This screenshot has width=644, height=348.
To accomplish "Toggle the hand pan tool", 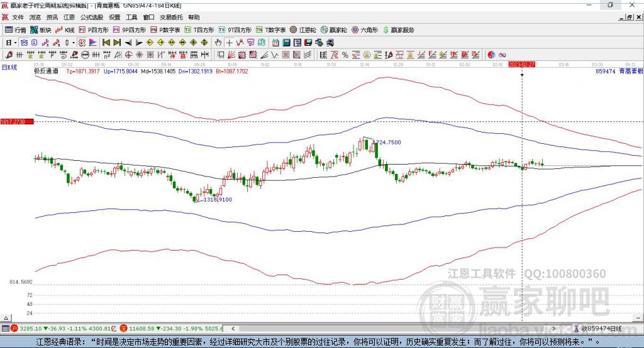I will pyautogui.click(x=218, y=42).
